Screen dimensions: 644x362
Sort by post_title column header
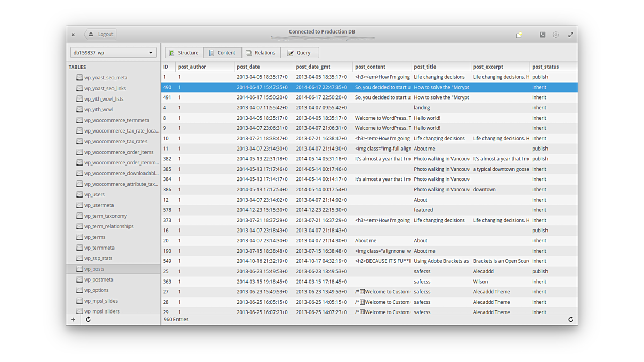[425, 67]
